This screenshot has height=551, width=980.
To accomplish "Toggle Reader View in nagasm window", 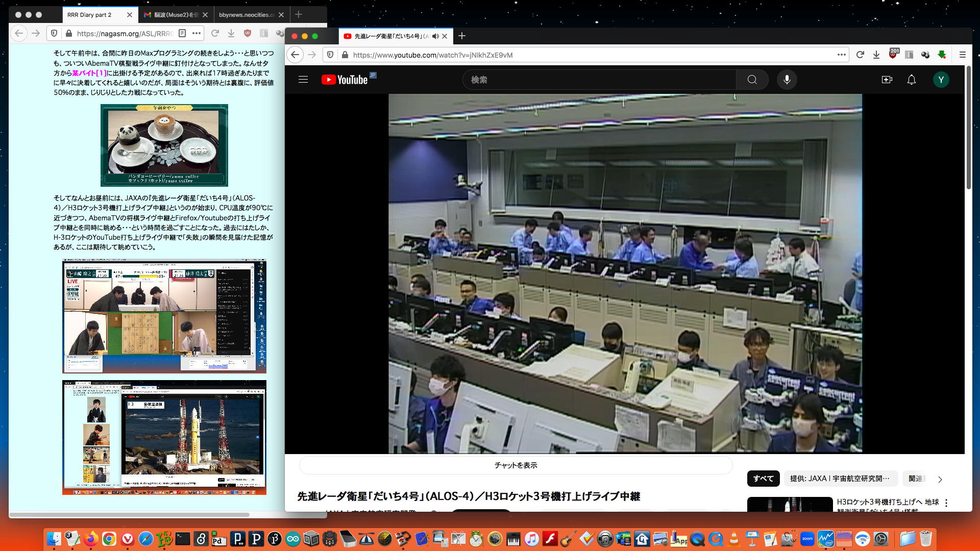I will pos(182,33).
